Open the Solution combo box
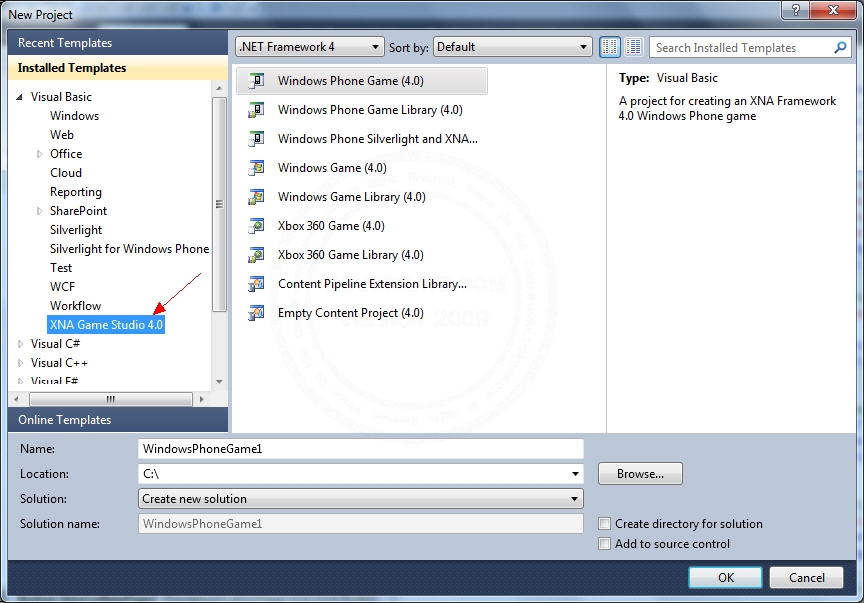 tap(360, 499)
